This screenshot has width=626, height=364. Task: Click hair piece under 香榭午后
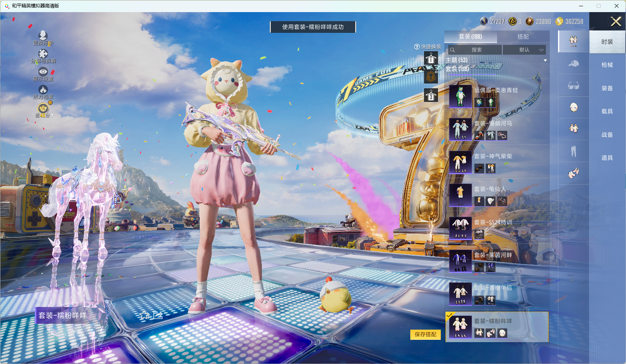[479, 300]
